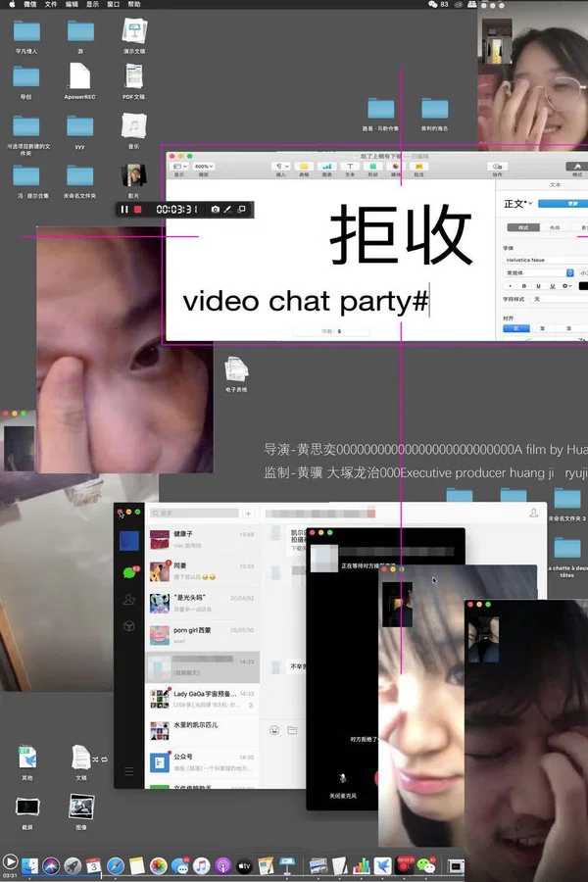The height and width of the screenshot is (882, 588).
Task: Open the 文件 menu in menu bar
Action: [x=51, y=4]
